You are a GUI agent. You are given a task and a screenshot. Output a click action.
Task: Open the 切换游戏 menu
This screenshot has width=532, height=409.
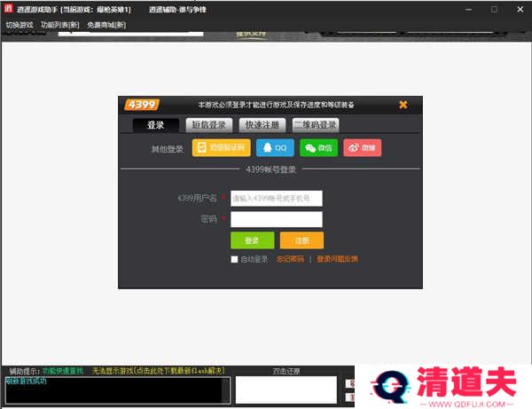point(20,25)
